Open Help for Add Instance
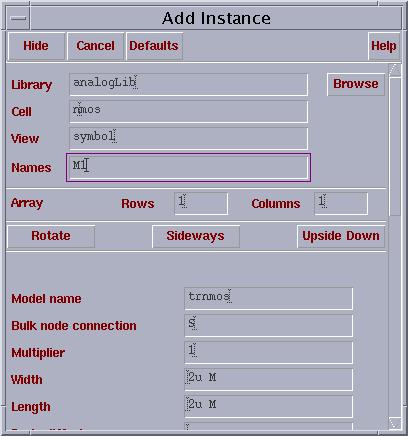The width and height of the screenshot is (408, 436). (384, 46)
